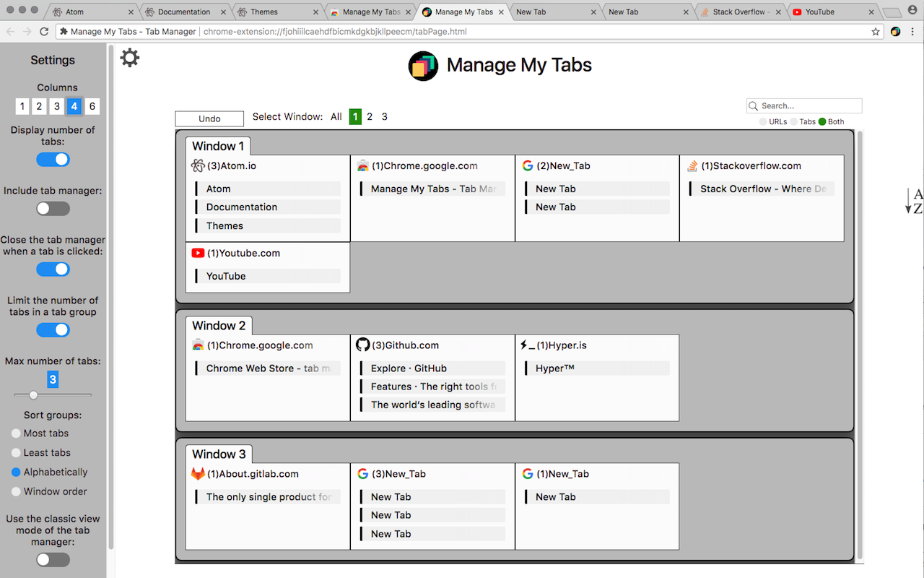Set columns to 3
This screenshot has height=578, width=924.
pyautogui.click(x=57, y=107)
